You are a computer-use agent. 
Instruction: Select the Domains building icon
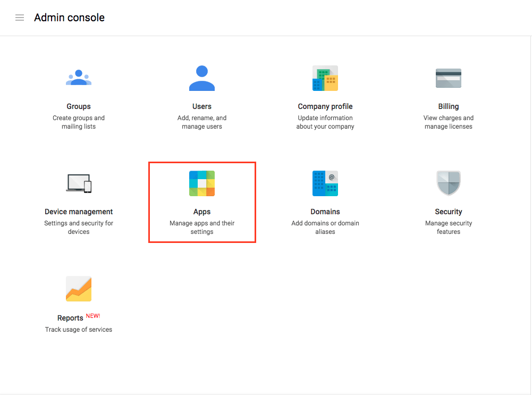(x=325, y=183)
